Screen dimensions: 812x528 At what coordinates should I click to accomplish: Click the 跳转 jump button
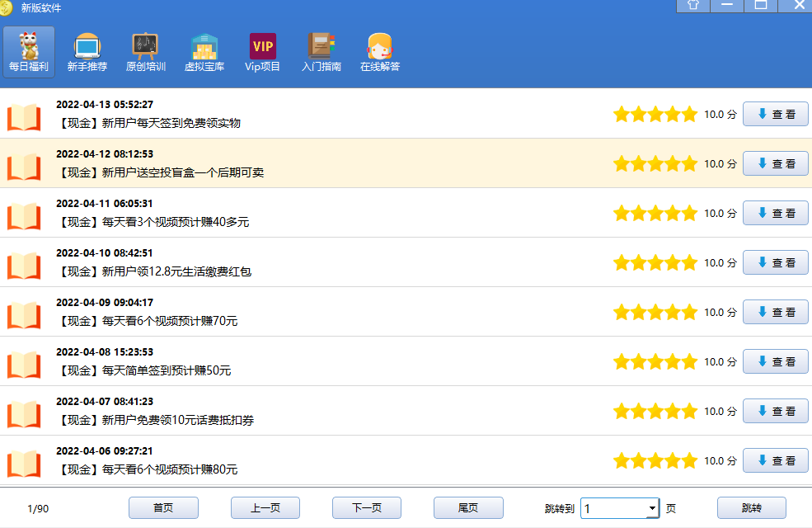pos(752,508)
